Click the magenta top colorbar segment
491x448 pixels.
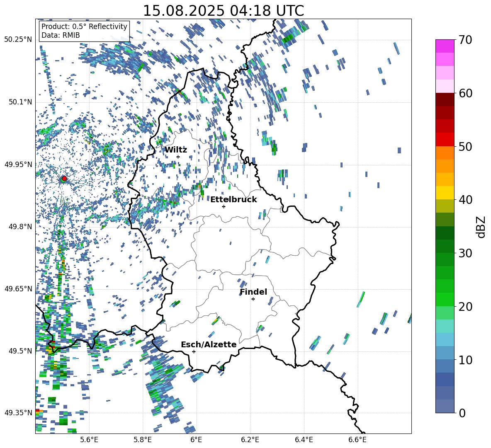445,46
